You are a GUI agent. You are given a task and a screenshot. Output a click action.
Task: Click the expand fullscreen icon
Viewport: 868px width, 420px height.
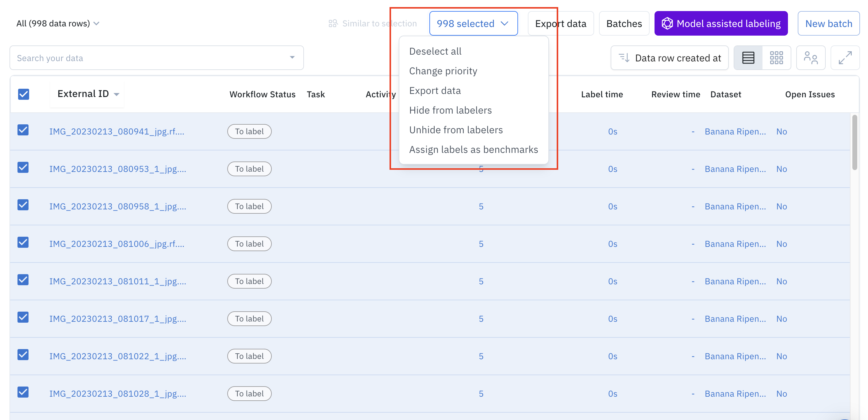click(x=845, y=58)
